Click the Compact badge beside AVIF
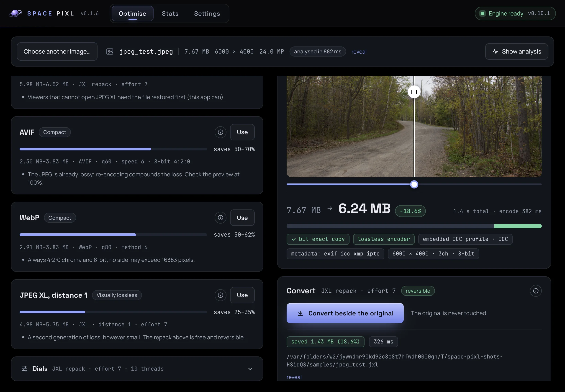Image resolution: width=565 pixels, height=392 pixels. point(54,132)
